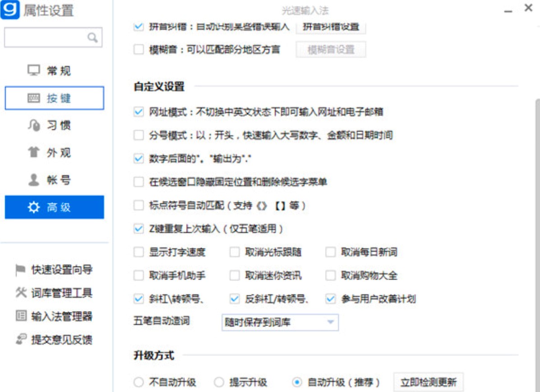Enable 标点符号自动匹配 checkbox
Screen dimensions: 540x392
point(138,205)
